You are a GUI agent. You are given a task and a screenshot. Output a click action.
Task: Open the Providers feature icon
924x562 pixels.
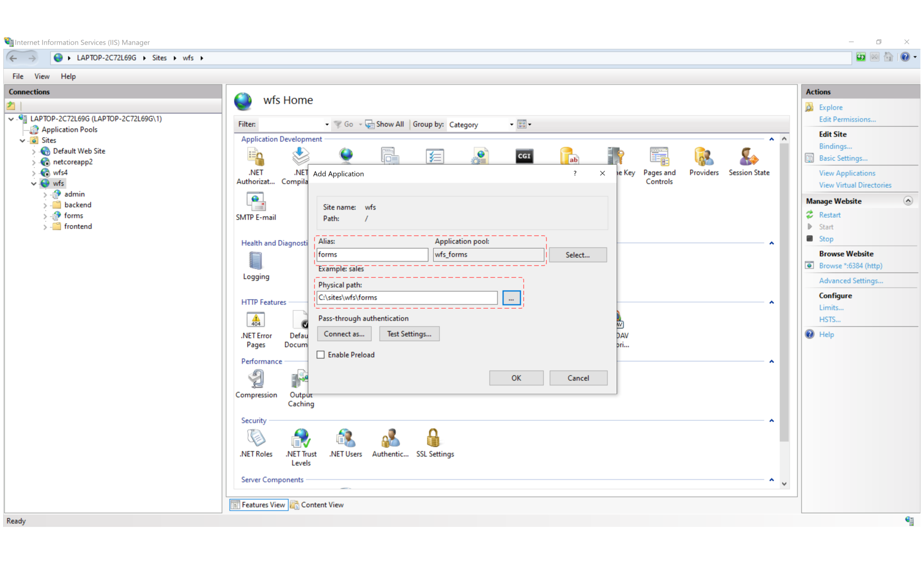tap(703, 162)
